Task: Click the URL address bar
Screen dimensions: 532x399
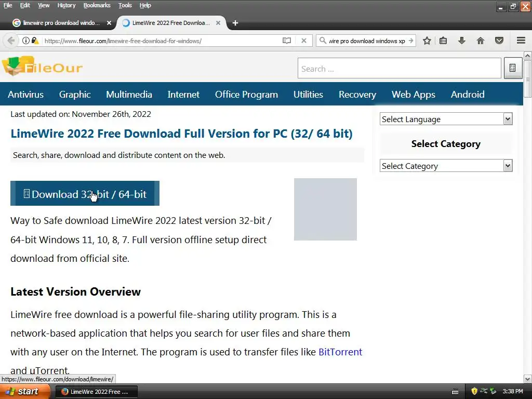Action: pyautogui.click(x=161, y=41)
